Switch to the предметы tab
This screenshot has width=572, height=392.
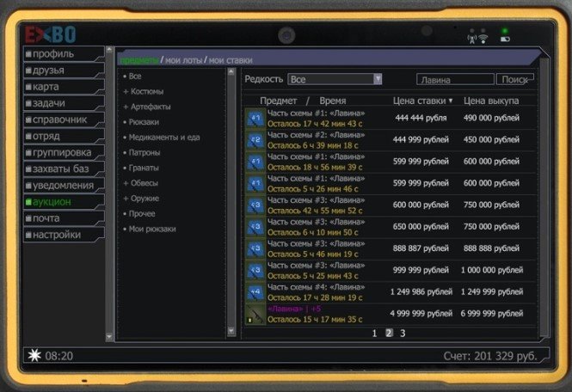(139, 60)
